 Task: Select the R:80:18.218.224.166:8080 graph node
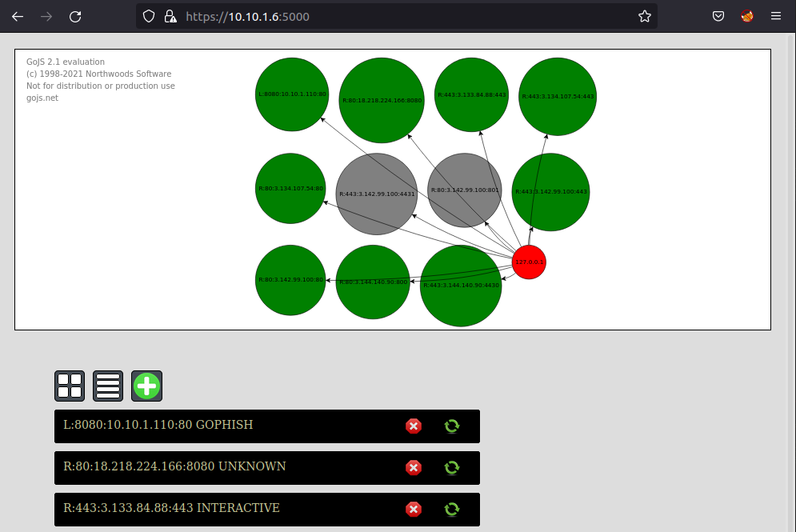click(x=382, y=101)
